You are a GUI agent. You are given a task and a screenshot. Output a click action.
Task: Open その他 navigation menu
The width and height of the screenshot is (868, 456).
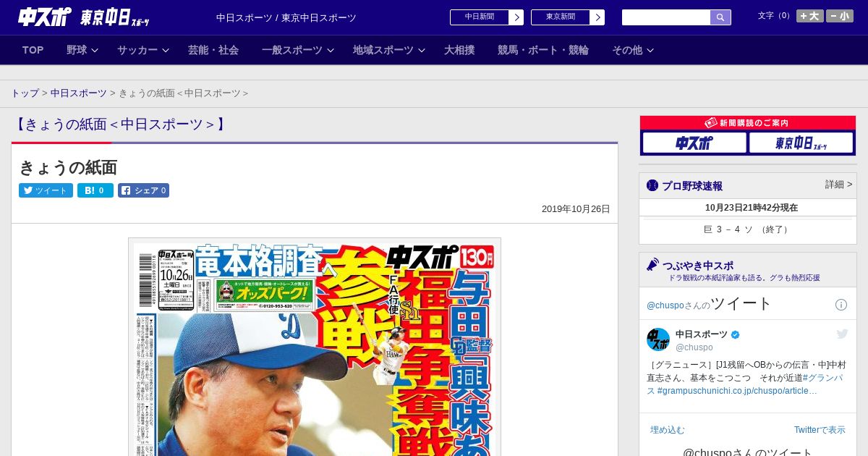pos(627,50)
